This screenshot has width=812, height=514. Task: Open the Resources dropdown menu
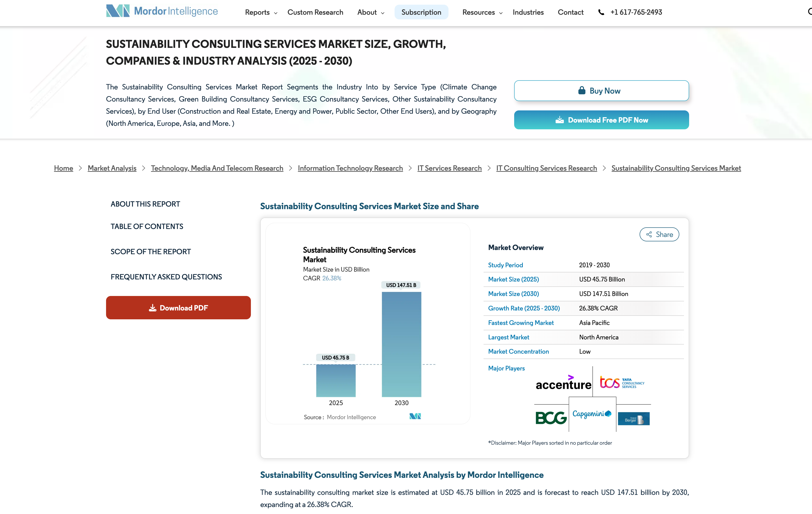[482, 12]
